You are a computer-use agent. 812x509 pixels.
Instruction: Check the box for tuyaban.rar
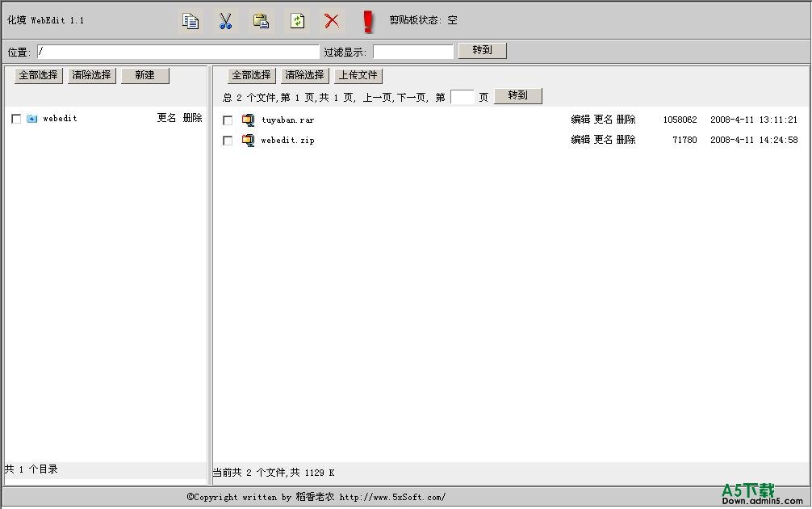pyautogui.click(x=228, y=120)
